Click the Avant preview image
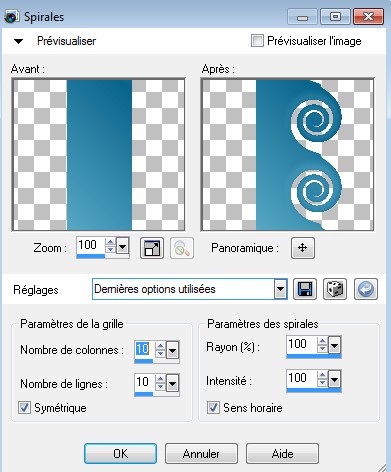This screenshot has height=472, width=391. [x=98, y=155]
